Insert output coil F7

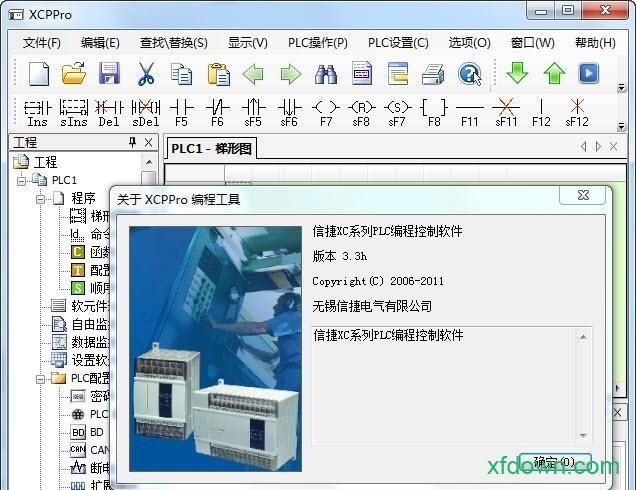[326, 113]
